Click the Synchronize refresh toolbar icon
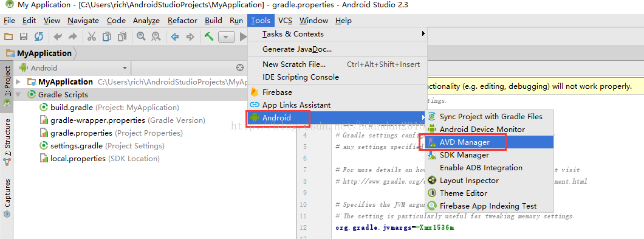Screen dimensions: 644x239 pos(39,37)
